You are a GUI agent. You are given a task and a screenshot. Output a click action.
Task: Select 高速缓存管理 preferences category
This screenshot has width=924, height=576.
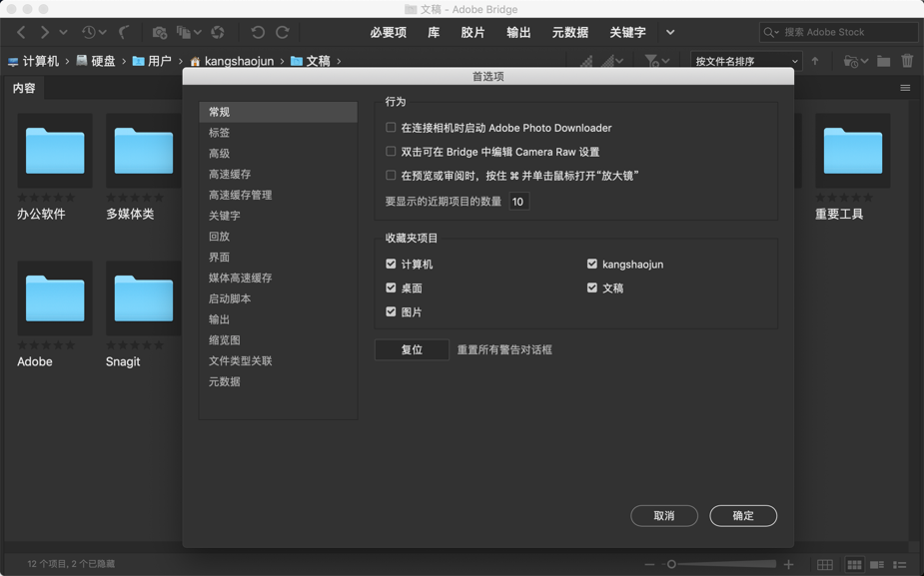(x=278, y=195)
